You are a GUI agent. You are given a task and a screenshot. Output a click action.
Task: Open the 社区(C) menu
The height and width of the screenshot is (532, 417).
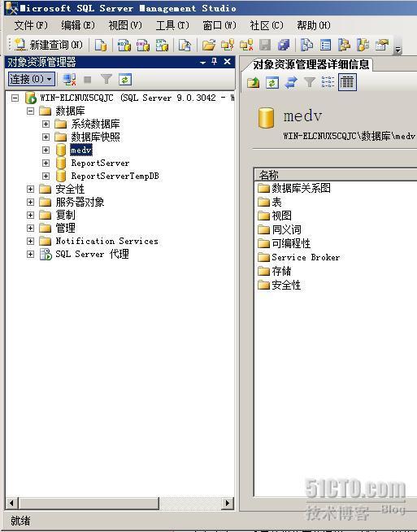pos(267,25)
